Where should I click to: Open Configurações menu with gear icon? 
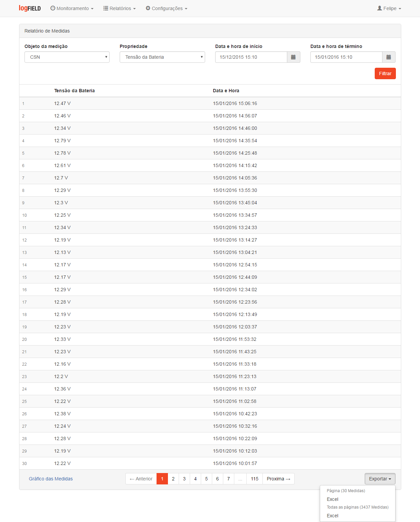[x=167, y=8]
